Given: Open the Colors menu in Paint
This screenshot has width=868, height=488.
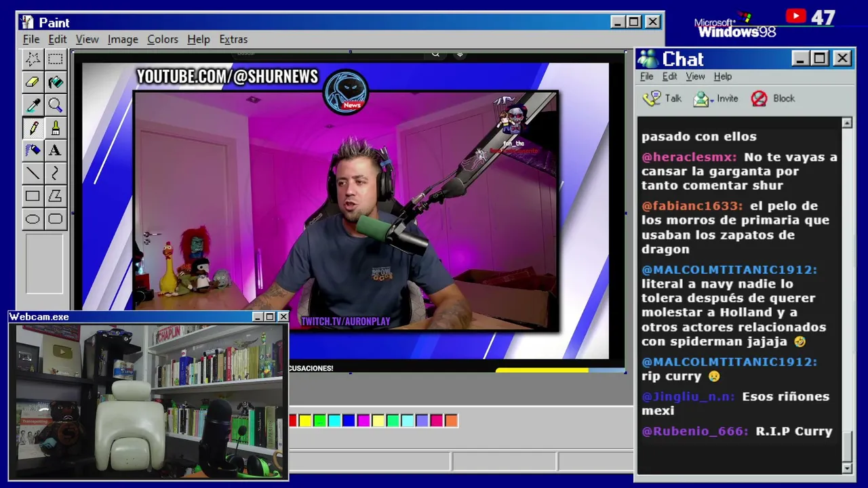Looking at the screenshot, I should point(163,39).
